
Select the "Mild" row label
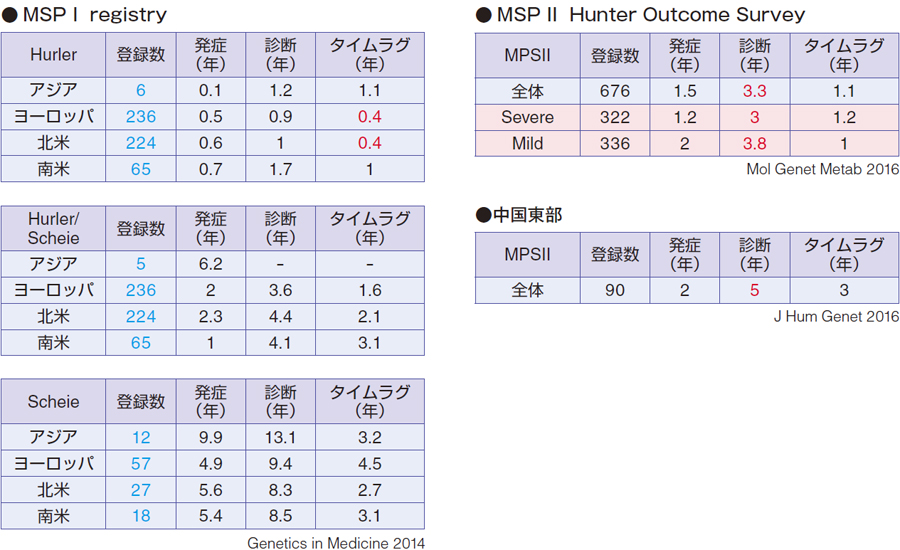(527, 143)
